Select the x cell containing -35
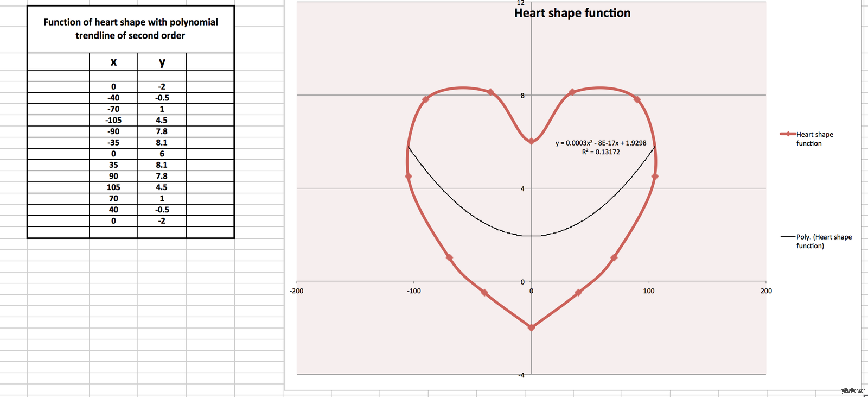Screen dimensions: 868x397 [113, 142]
